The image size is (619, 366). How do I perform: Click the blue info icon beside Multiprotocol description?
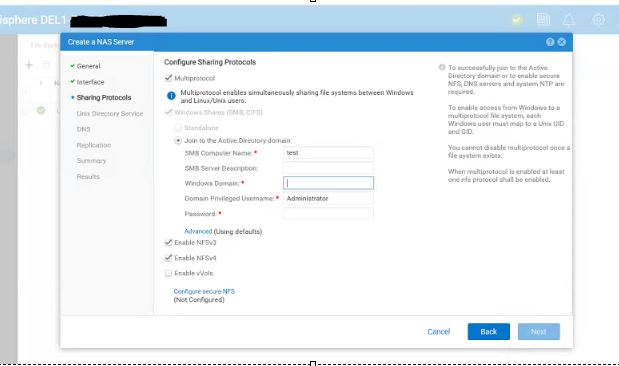(171, 96)
